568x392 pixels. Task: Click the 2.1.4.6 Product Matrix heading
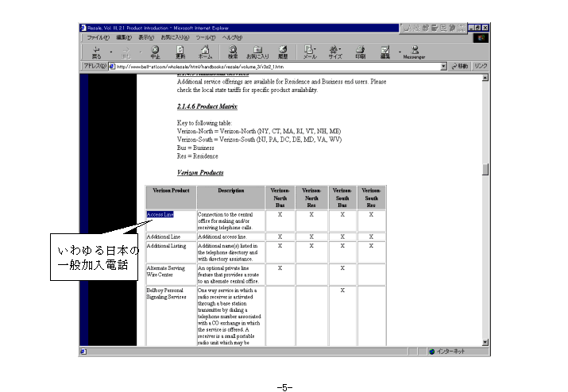pyautogui.click(x=207, y=106)
